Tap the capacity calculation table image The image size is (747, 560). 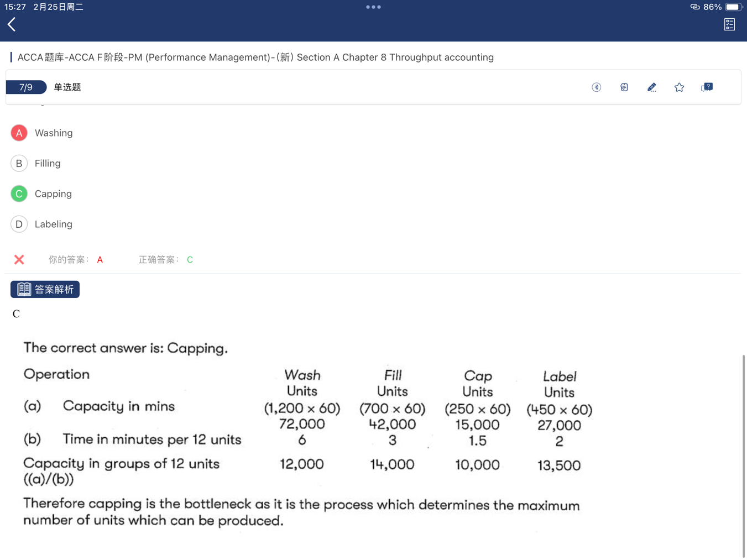point(307,435)
